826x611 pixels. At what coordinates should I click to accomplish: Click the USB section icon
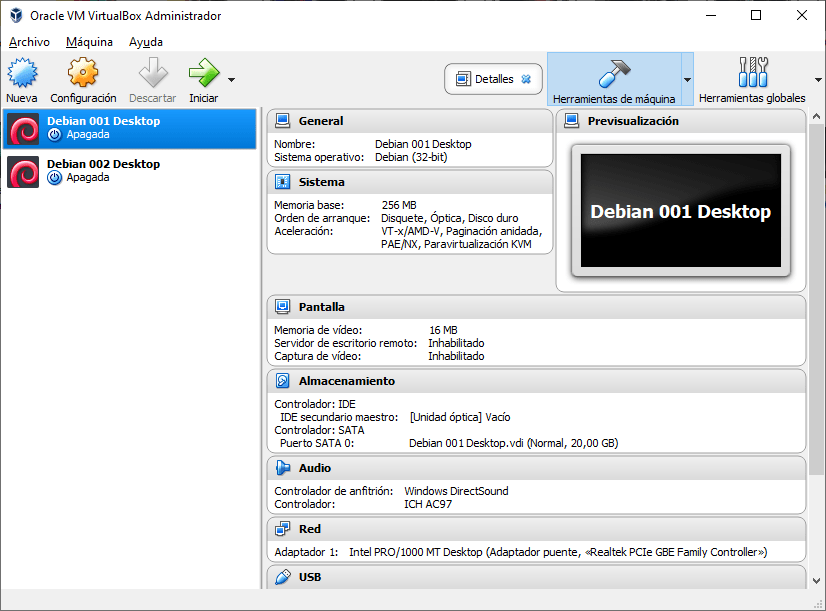282,577
